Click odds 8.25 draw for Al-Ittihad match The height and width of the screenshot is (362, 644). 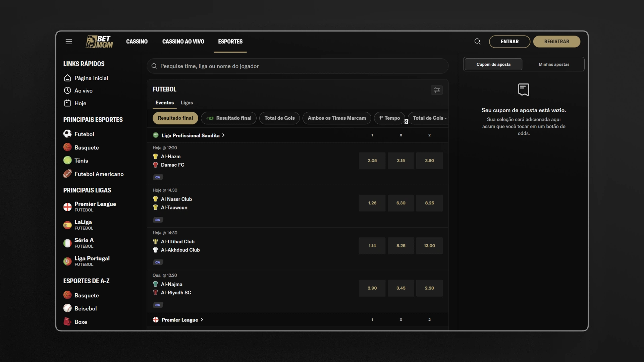(401, 246)
